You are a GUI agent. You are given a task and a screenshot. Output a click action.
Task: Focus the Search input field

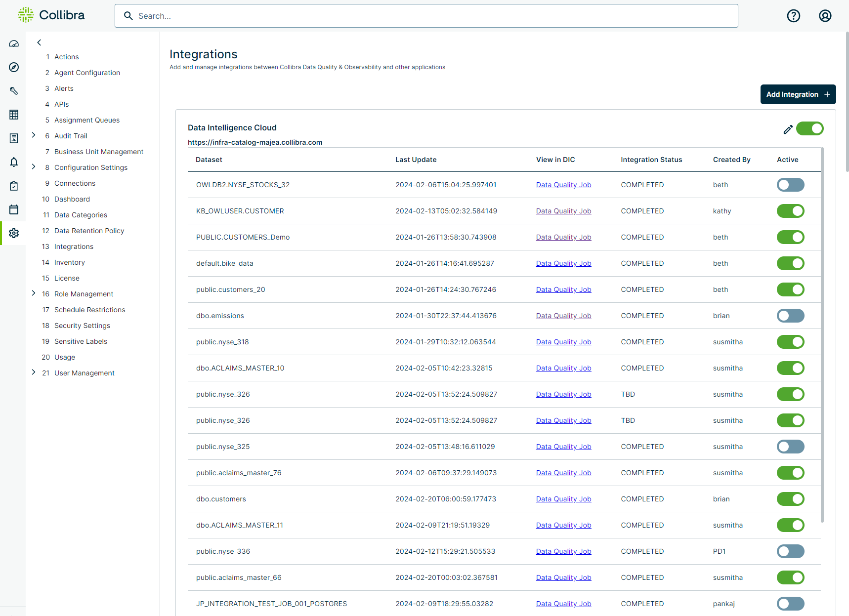(x=426, y=16)
